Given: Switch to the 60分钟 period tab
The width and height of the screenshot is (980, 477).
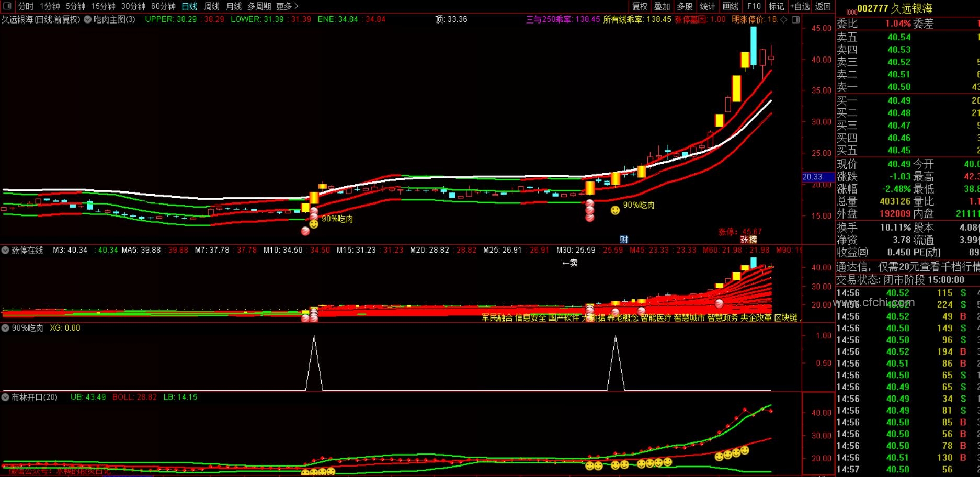Looking at the screenshot, I should pos(163,6).
